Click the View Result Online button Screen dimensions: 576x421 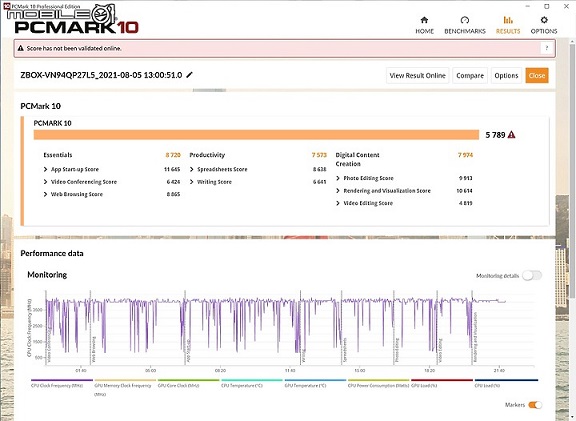(417, 75)
